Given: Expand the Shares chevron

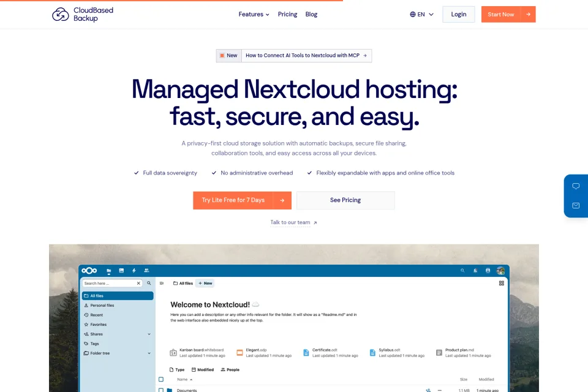Looking at the screenshot, I should pos(149,334).
